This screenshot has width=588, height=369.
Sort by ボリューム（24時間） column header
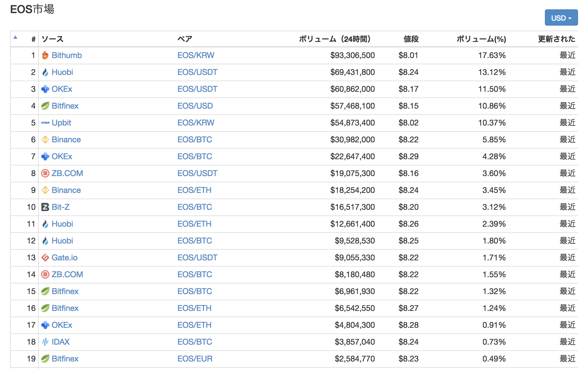pos(335,39)
